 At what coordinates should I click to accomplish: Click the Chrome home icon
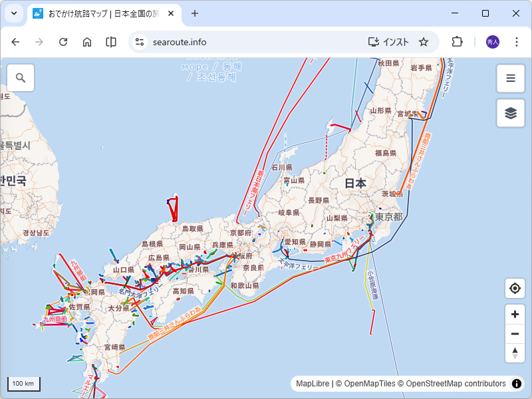(x=87, y=41)
